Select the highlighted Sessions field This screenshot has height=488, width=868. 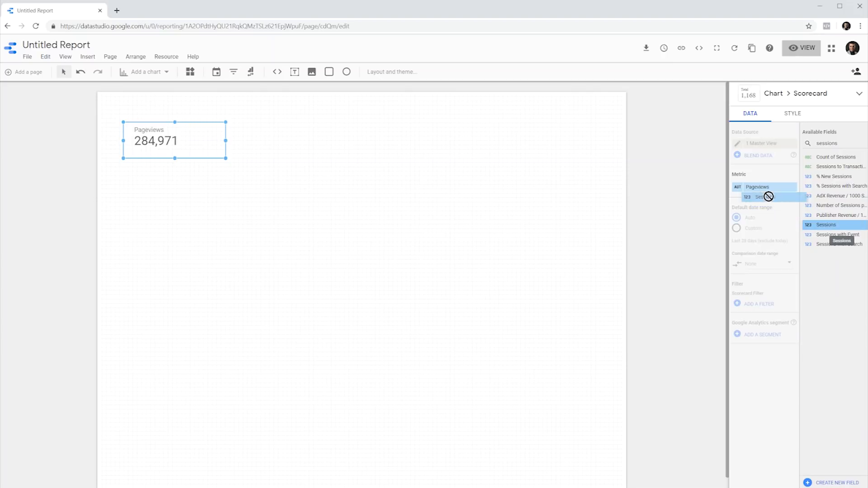pyautogui.click(x=835, y=224)
